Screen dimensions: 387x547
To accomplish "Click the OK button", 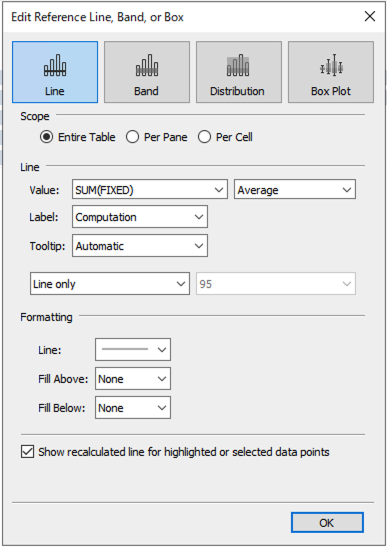I will [x=327, y=523].
